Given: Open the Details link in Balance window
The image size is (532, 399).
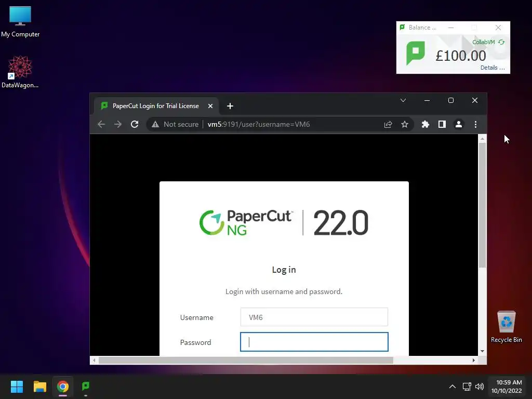Looking at the screenshot, I should (x=493, y=68).
